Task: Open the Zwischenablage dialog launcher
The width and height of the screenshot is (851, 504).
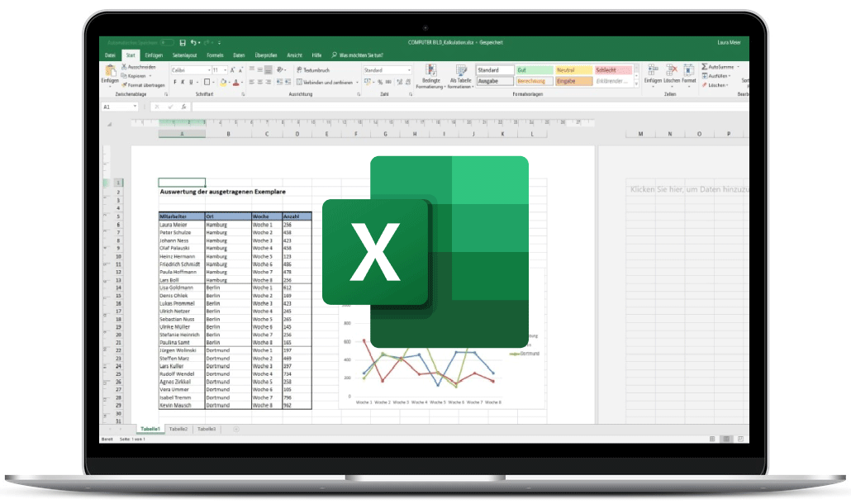Action: pyautogui.click(x=166, y=94)
